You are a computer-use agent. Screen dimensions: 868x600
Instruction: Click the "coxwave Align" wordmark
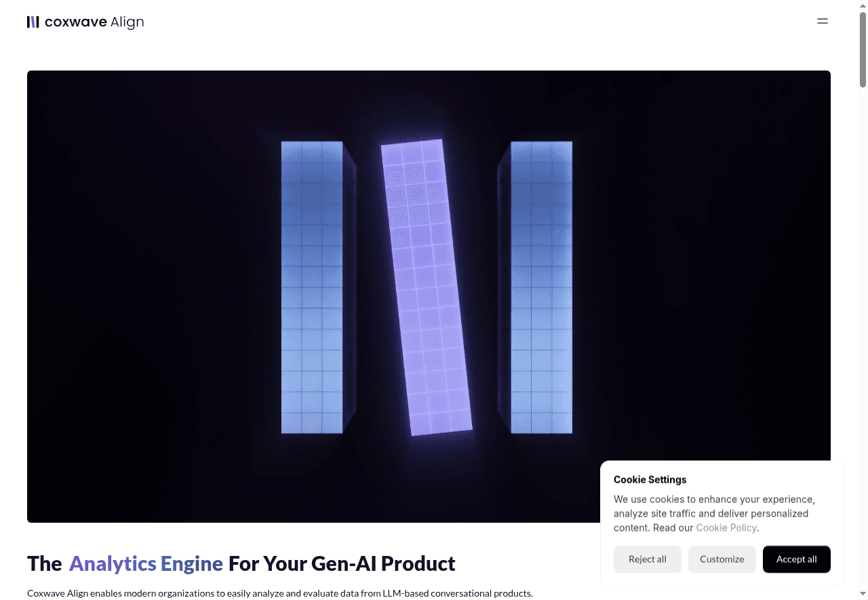[x=94, y=22]
